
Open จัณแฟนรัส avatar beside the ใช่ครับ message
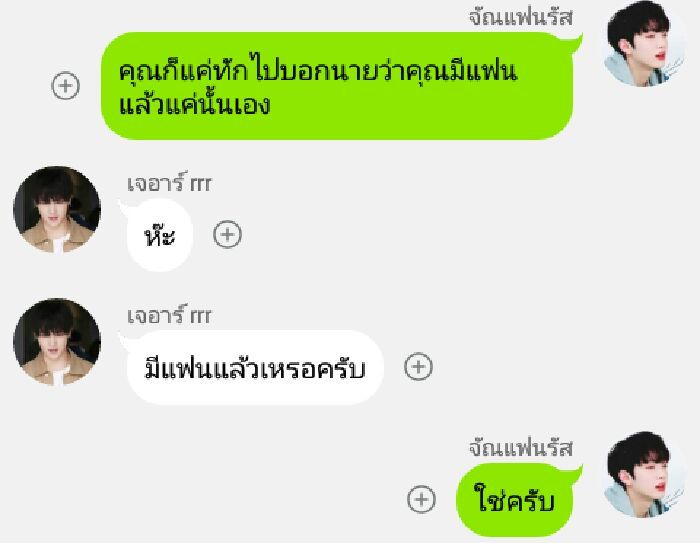(x=644, y=474)
